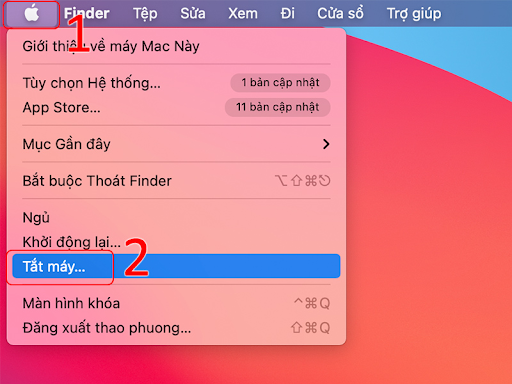Choose Bắt buộc Thoát Finder
The width and height of the screenshot is (512, 384).
[x=176, y=181]
